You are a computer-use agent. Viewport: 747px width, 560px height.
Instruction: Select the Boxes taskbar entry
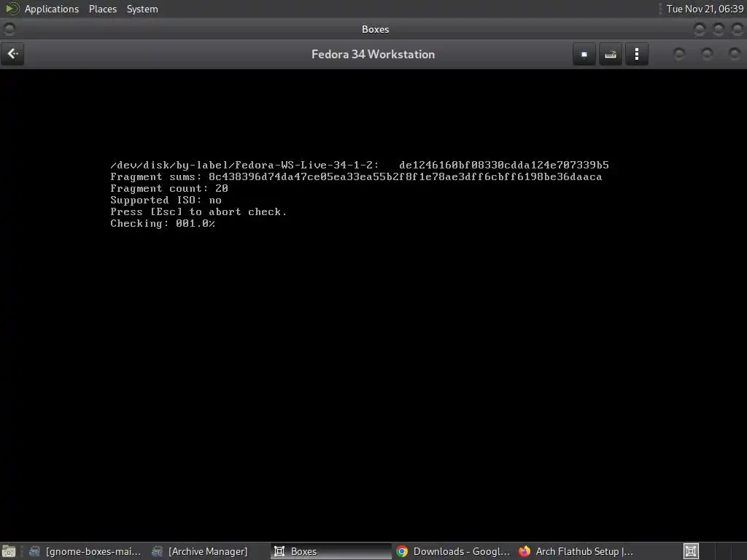[x=331, y=551]
